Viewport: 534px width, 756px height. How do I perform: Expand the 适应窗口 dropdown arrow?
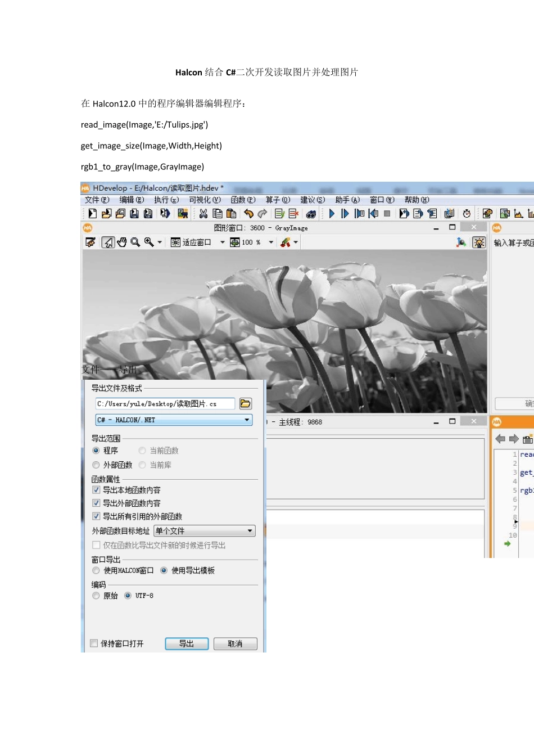click(x=223, y=242)
